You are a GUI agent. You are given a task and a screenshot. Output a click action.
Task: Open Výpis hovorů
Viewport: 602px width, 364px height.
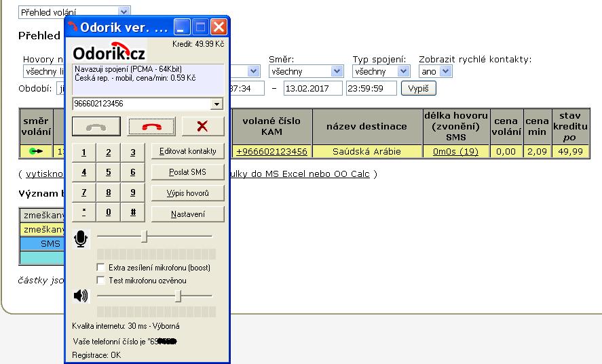point(188,193)
